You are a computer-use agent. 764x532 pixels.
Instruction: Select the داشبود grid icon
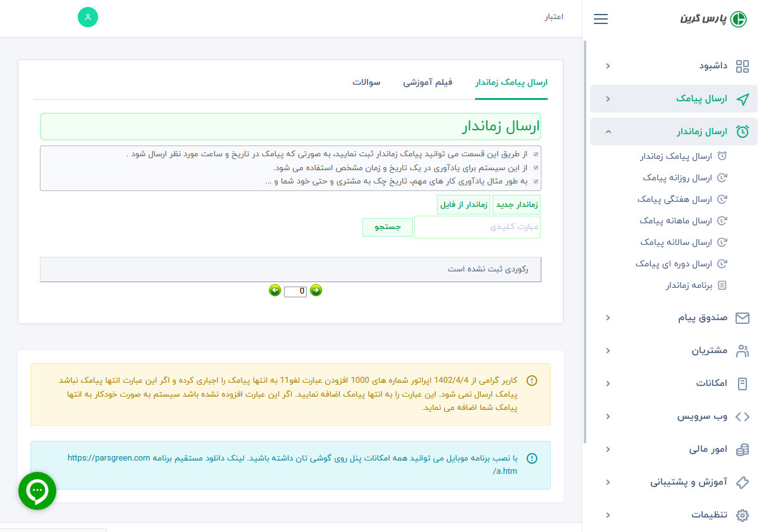pyautogui.click(x=742, y=66)
